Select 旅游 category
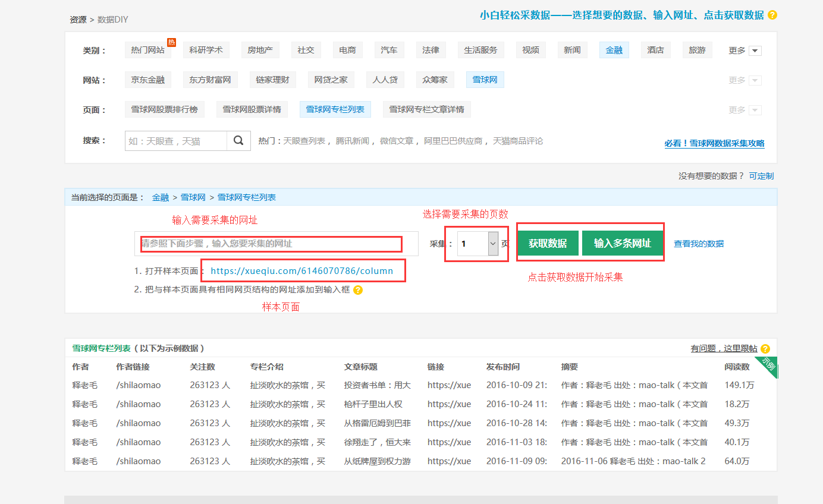The width and height of the screenshot is (823, 504). coord(698,50)
